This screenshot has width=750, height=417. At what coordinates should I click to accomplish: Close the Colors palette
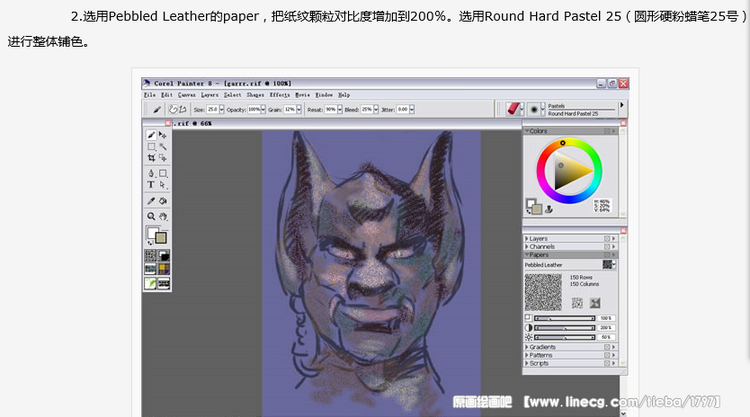click(x=616, y=131)
